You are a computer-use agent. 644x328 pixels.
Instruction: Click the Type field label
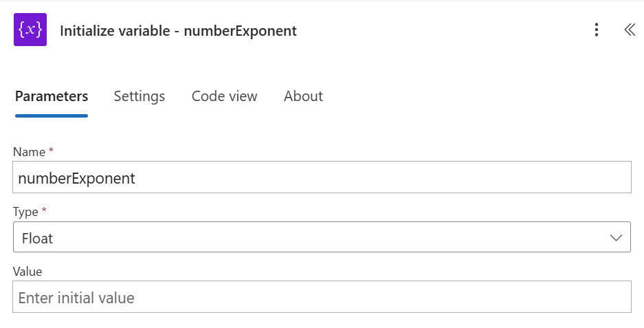point(26,212)
